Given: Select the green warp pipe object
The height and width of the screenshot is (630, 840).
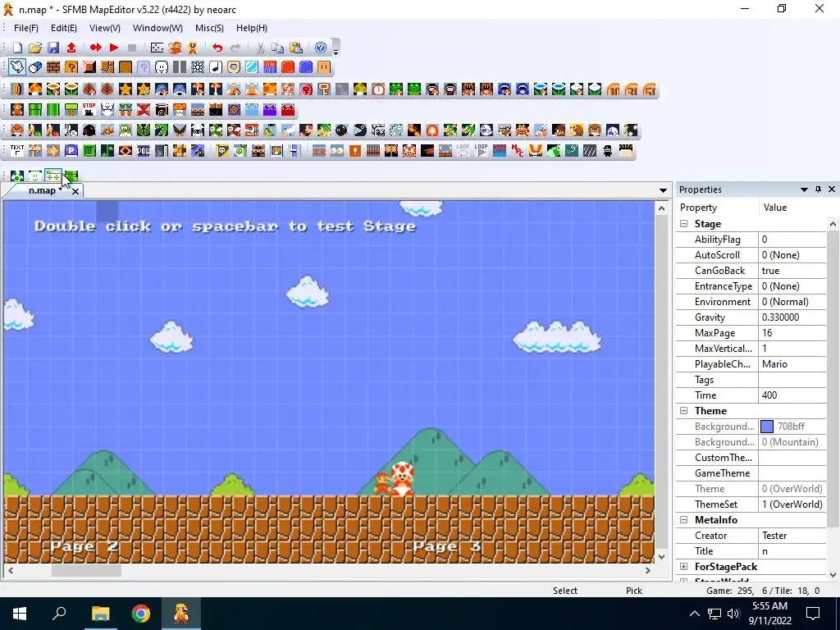Looking at the screenshot, I should (35, 110).
